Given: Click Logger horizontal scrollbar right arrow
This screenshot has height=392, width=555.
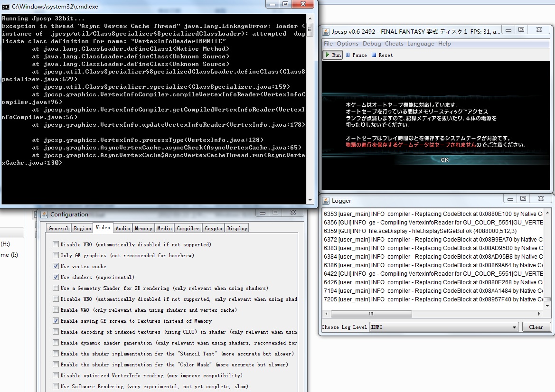Looking at the screenshot, I should point(539,314).
